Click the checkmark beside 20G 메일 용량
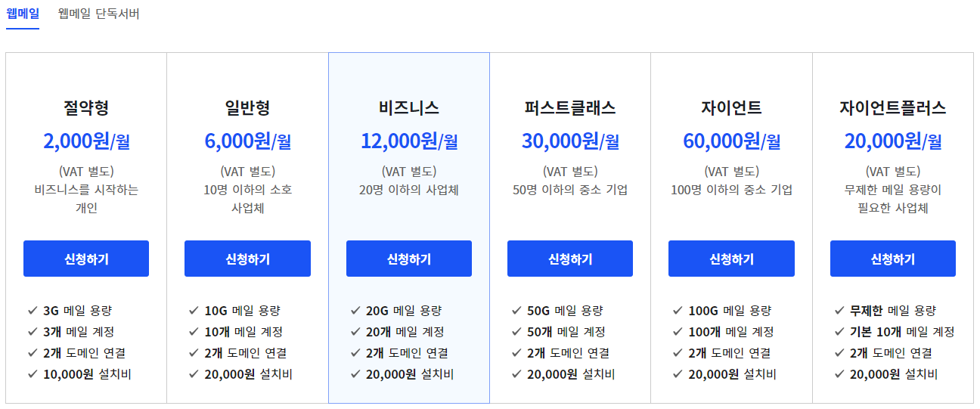The width and height of the screenshot is (980, 409). tap(355, 310)
